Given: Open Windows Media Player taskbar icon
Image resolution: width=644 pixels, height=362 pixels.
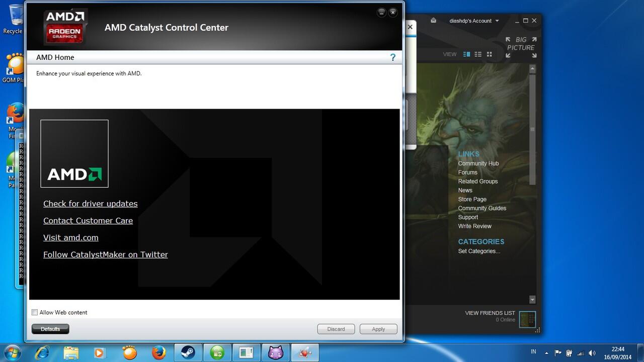Looking at the screenshot, I should coord(100,352).
